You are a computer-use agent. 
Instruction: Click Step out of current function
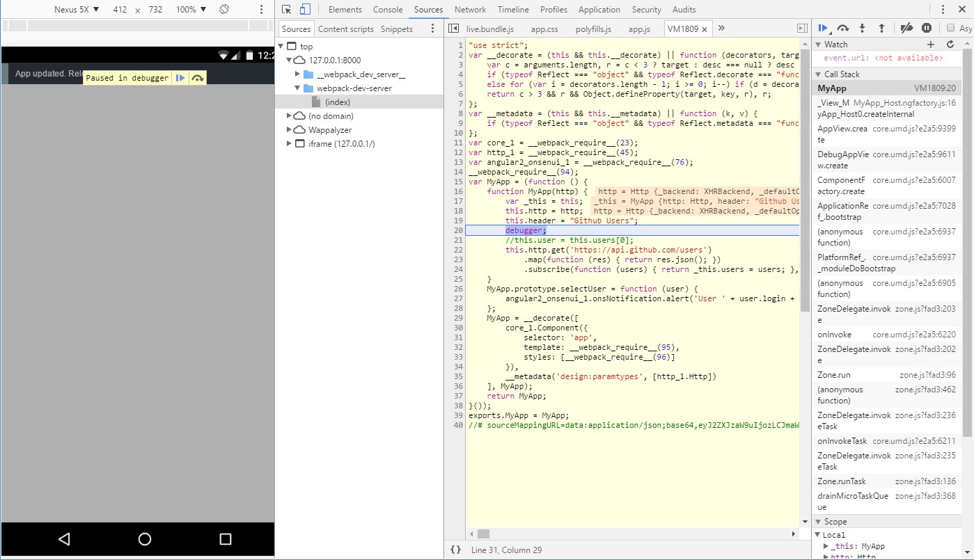click(881, 29)
